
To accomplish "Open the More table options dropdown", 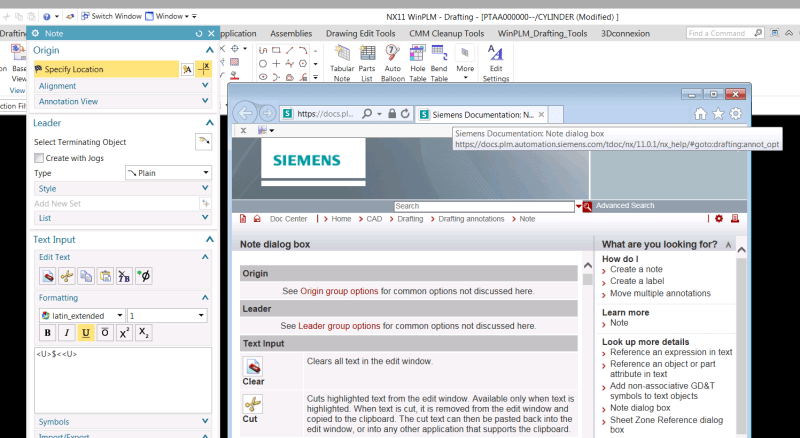I will (x=465, y=62).
